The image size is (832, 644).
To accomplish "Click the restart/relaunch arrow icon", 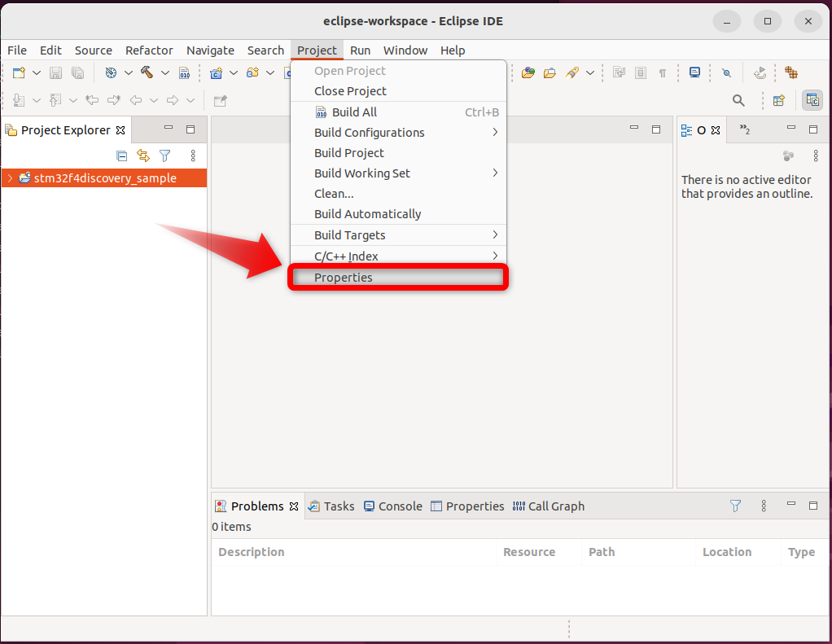I will pyautogui.click(x=760, y=72).
